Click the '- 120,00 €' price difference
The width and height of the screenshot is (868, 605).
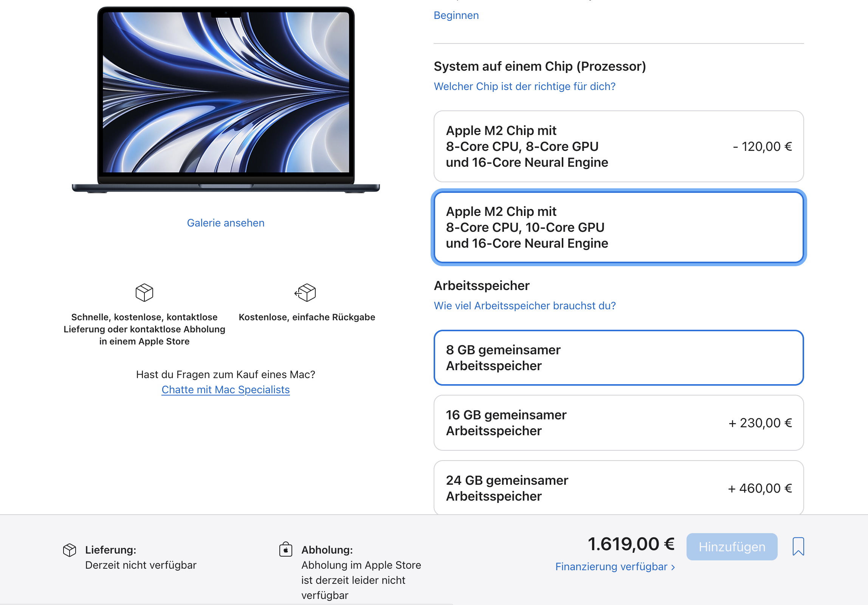point(762,147)
